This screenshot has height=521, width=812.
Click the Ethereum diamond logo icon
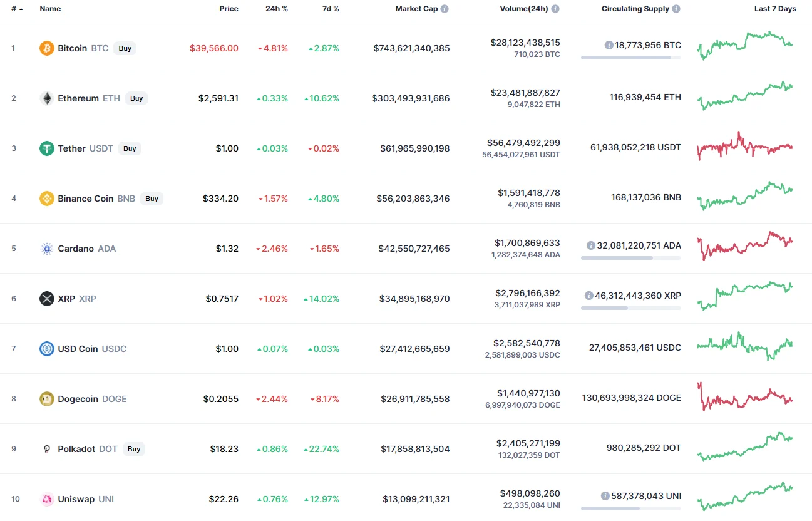(x=47, y=98)
